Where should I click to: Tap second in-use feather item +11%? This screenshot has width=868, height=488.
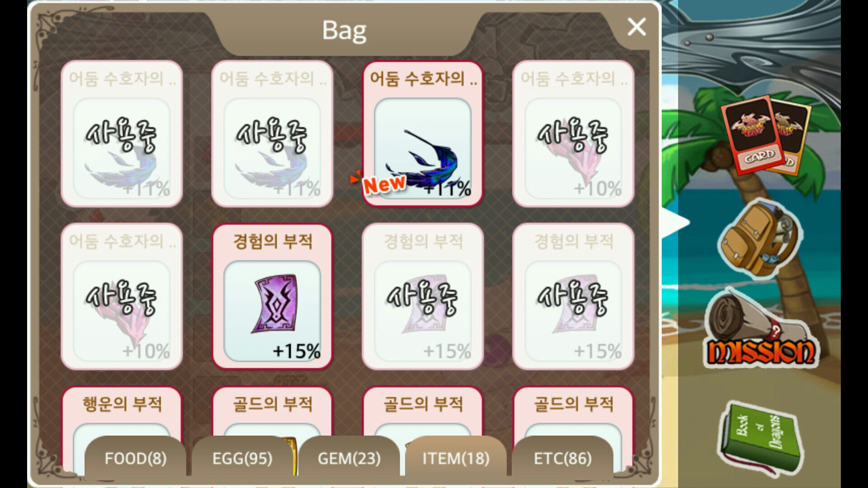click(x=272, y=134)
